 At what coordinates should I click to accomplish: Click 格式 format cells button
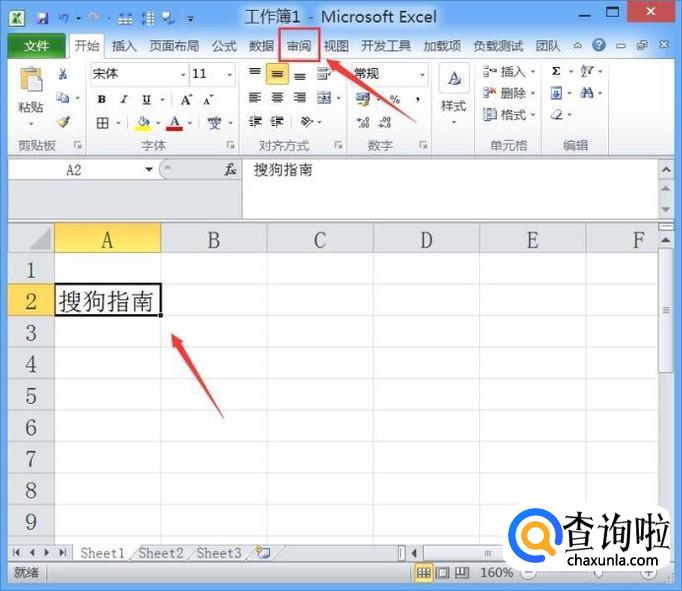click(x=509, y=115)
